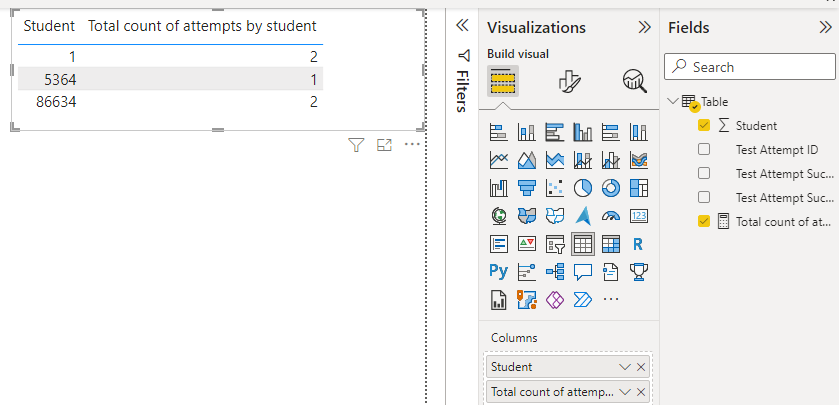Open Total count of attempts column dropdown

pyautogui.click(x=625, y=392)
